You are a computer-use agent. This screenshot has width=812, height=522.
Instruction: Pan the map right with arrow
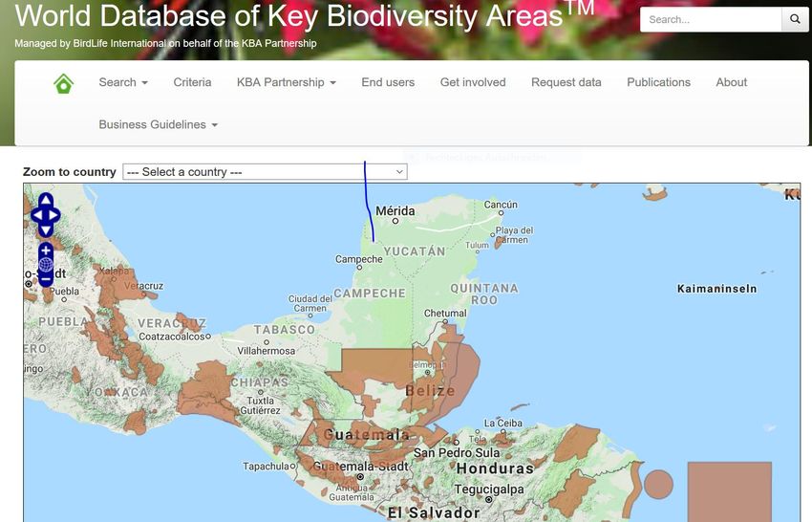(55, 215)
